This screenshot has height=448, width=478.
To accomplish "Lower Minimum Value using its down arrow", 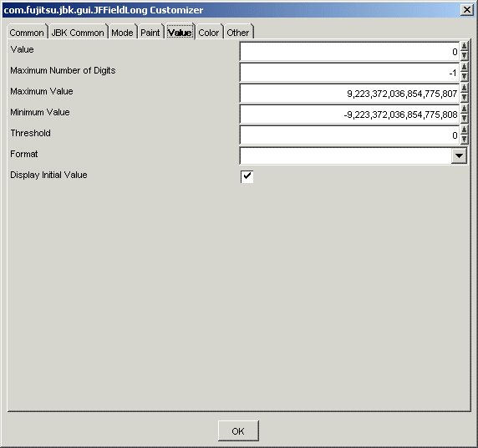I will 464,118.
